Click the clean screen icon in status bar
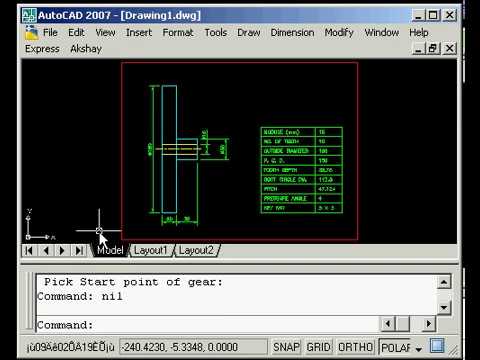 [x=437, y=346]
